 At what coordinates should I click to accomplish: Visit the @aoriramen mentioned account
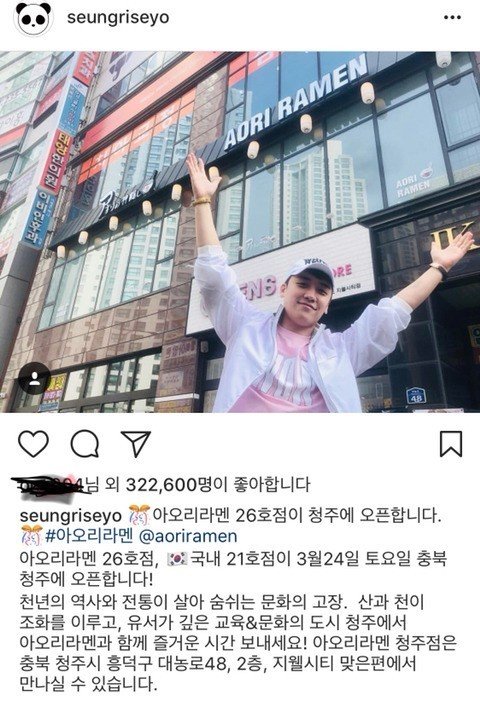click(x=188, y=536)
